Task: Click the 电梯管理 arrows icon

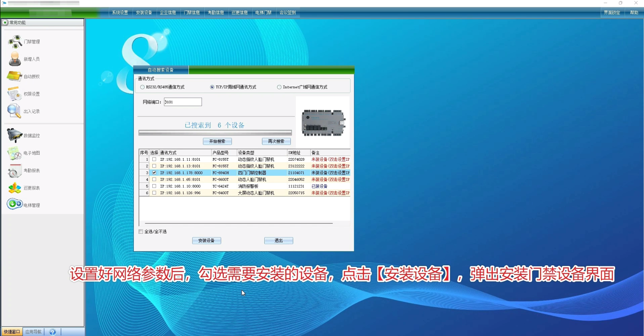Action: [15, 204]
